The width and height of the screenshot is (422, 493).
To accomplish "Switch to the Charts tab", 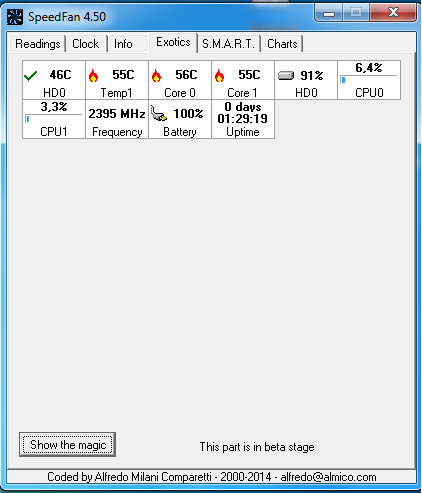I will coord(282,44).
